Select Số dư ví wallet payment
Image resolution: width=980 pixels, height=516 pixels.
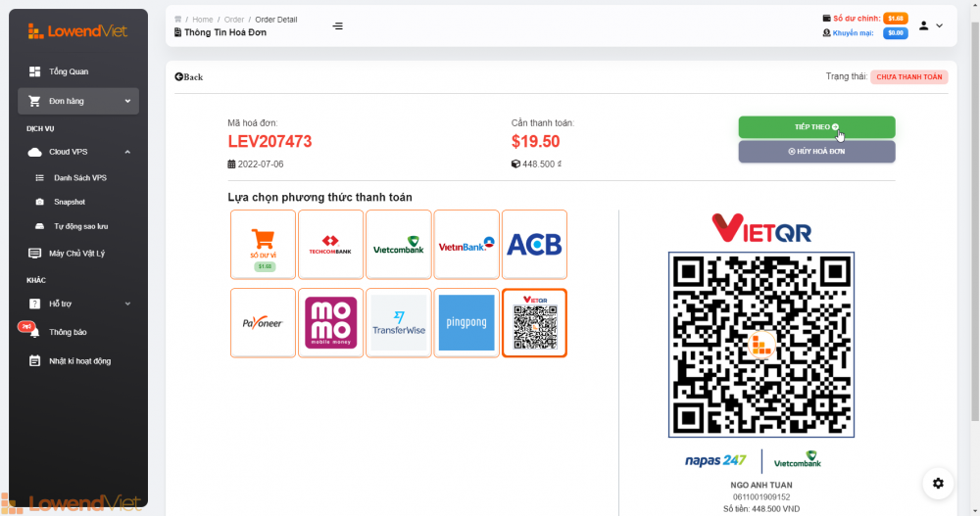[x=263, y=244]
